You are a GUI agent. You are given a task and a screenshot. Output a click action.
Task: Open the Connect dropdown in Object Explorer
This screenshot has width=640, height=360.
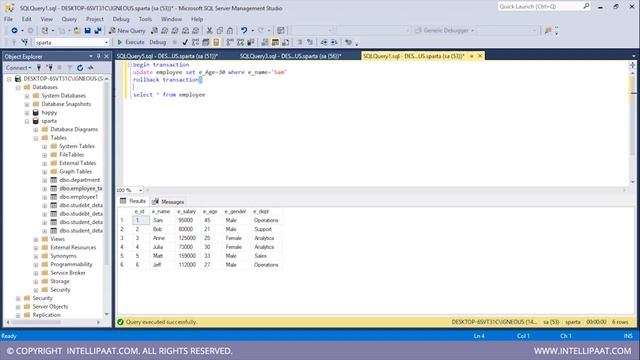point(18,68)
